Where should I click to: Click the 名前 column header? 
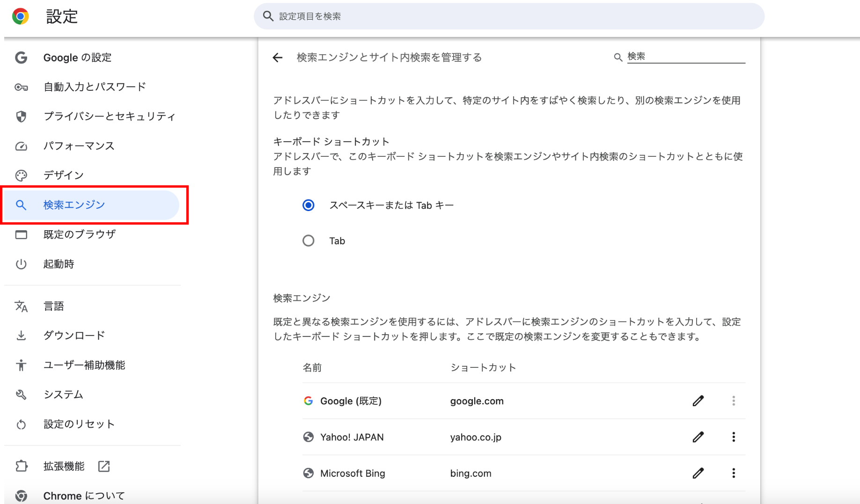point(312,368)
